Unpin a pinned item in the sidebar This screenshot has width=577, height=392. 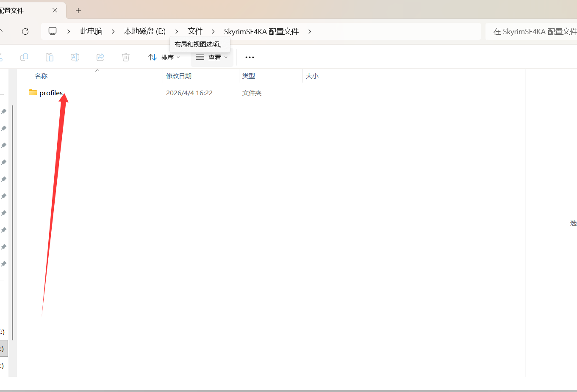pos(4,111)
